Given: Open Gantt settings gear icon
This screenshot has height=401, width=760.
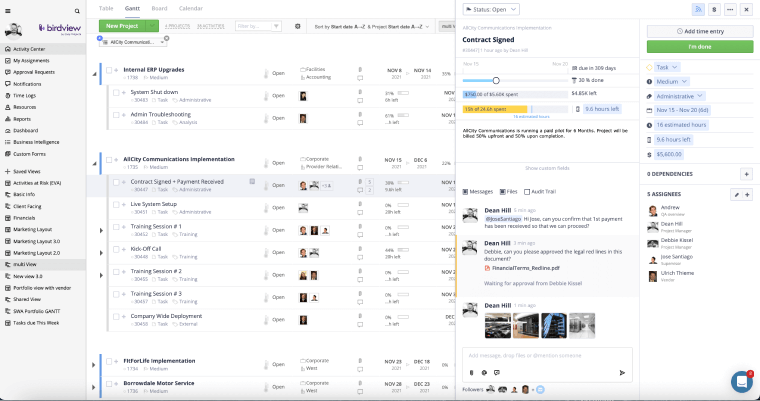Looking at the screenshot, I should click(298, 26).
